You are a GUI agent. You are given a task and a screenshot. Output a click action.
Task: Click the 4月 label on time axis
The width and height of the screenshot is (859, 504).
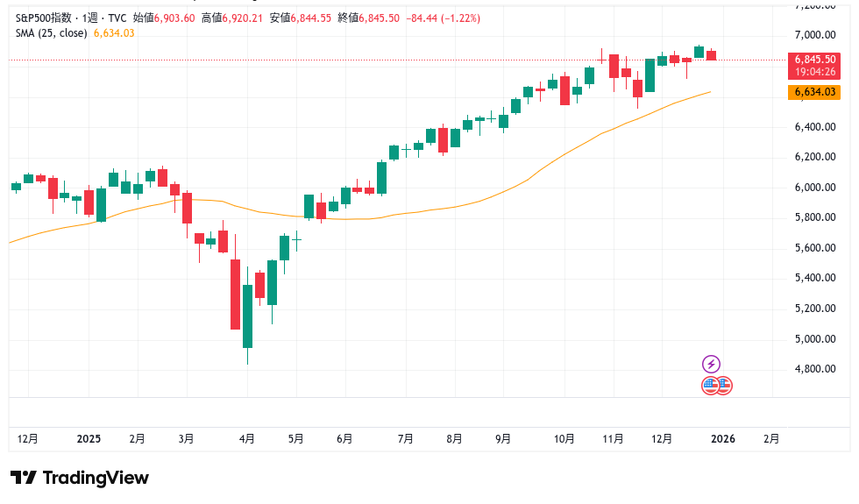(x=247, y=438)
